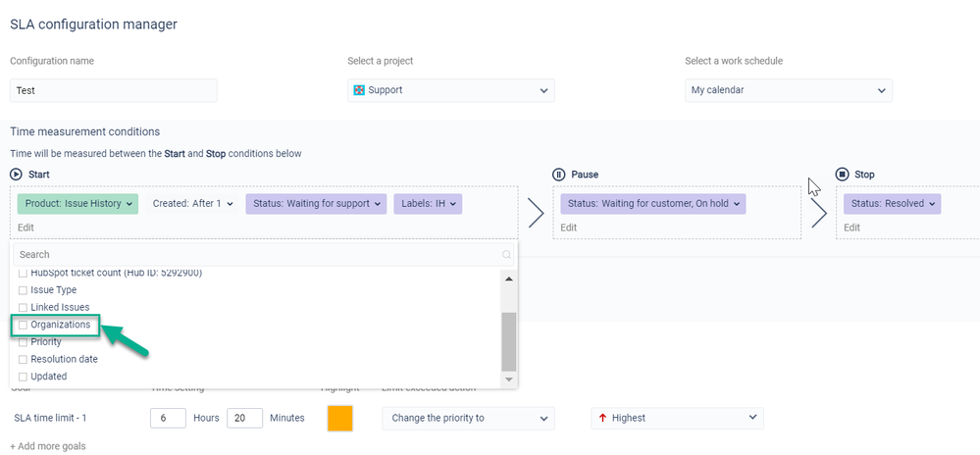Image resolution: width=980 pixels, height=455 pixels.
Task: Click '+ Add more goals' link
Action: tap(48, 446)
